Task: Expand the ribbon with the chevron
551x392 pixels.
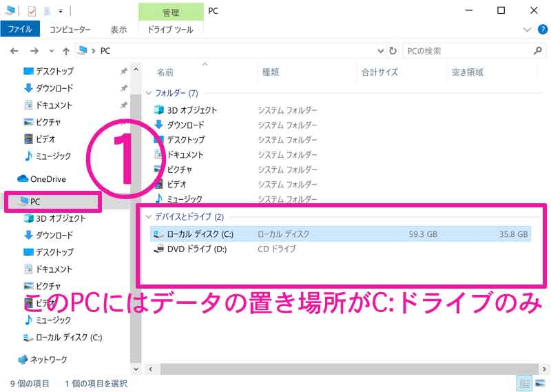Action: (527, 30)
